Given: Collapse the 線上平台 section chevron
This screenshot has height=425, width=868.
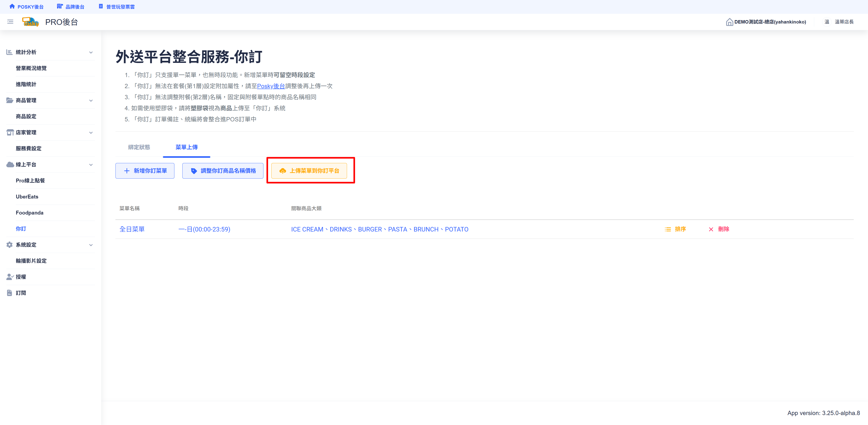Looking at the screenshot, I should click(91, 165).
